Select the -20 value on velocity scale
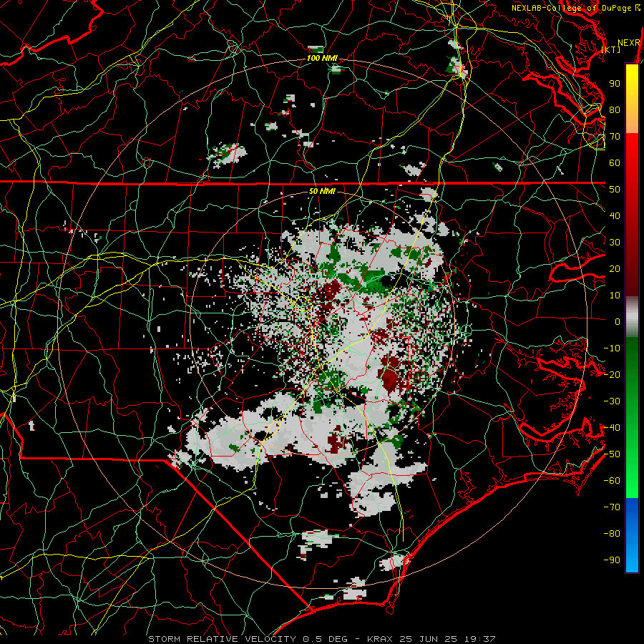The width and height of the screenshot is (644, 644). coord(612,375)
